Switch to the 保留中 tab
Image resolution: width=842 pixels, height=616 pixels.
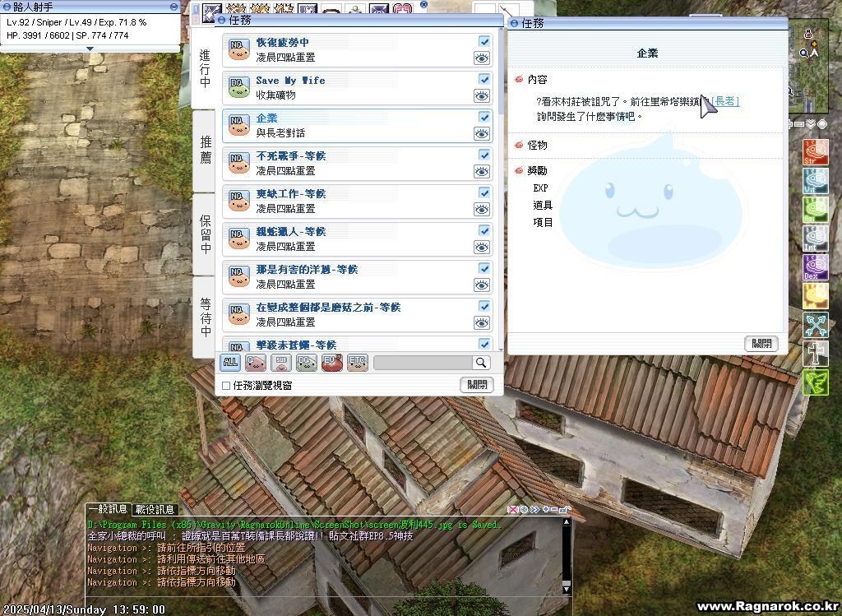(x=205, y=234)
